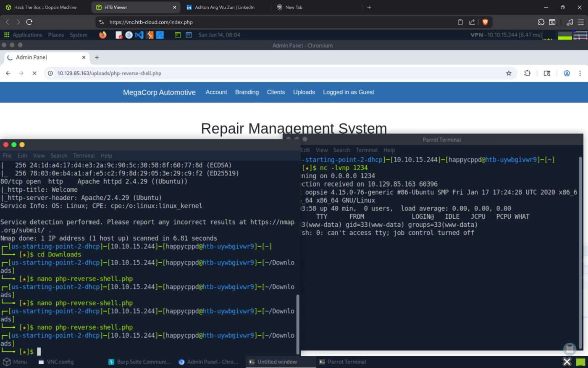Open the Brave extensions puzzle icon

[x=541, y=22]
